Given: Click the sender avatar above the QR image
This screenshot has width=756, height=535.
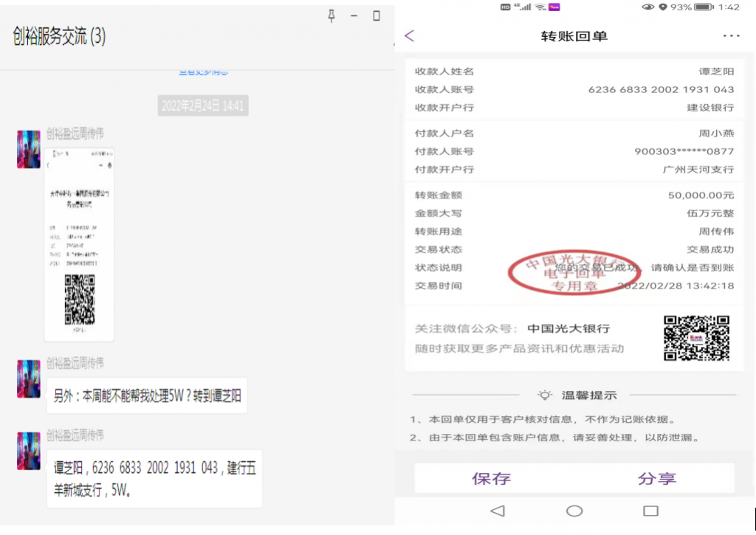Looking at the screenshot, I should point(29,150).
